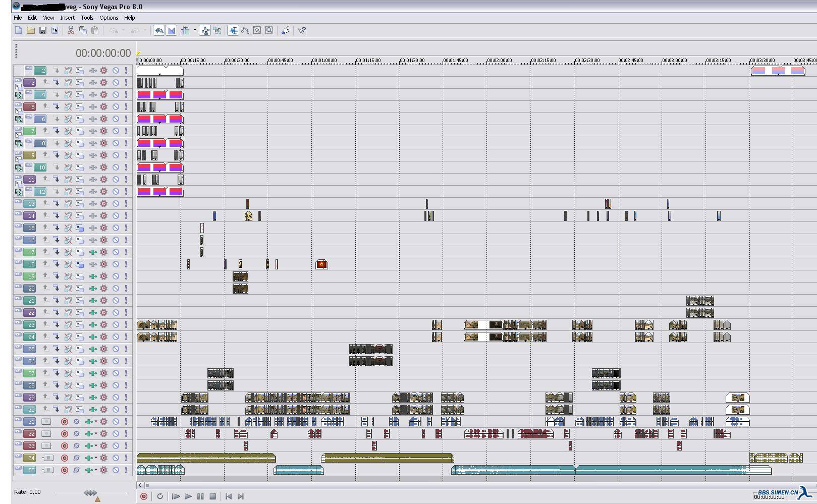Open the Tools menu
Image resolution: width=817 pixels, height=504 pixels.
tap(87, 18)
